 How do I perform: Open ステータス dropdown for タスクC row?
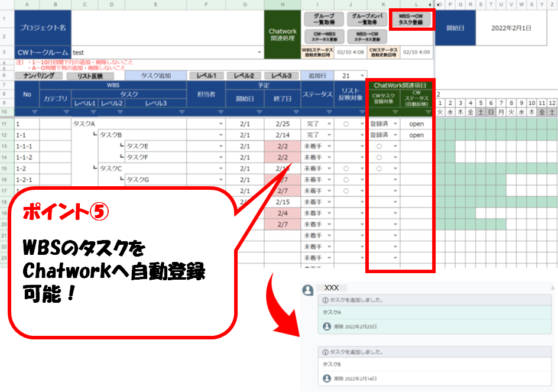[x=329, y=169]
